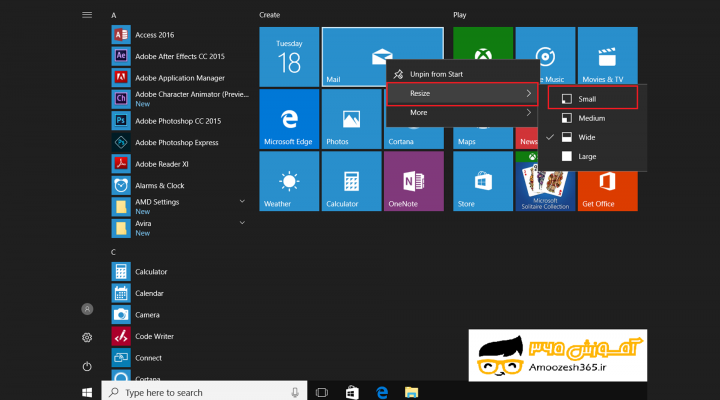Click the Windows Start button
Image resolution: width=720 pixels, height=400 pixels.
87,393
